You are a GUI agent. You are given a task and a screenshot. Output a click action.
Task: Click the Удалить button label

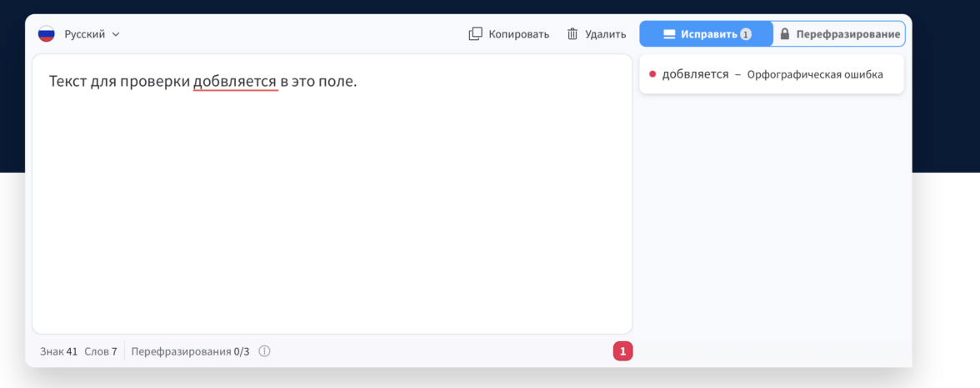[x=606, y=34]
